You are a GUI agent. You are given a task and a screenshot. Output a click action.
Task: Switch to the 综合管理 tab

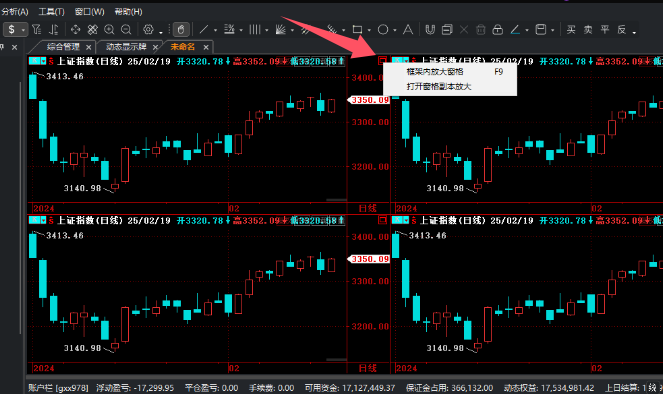coord(63,47)
